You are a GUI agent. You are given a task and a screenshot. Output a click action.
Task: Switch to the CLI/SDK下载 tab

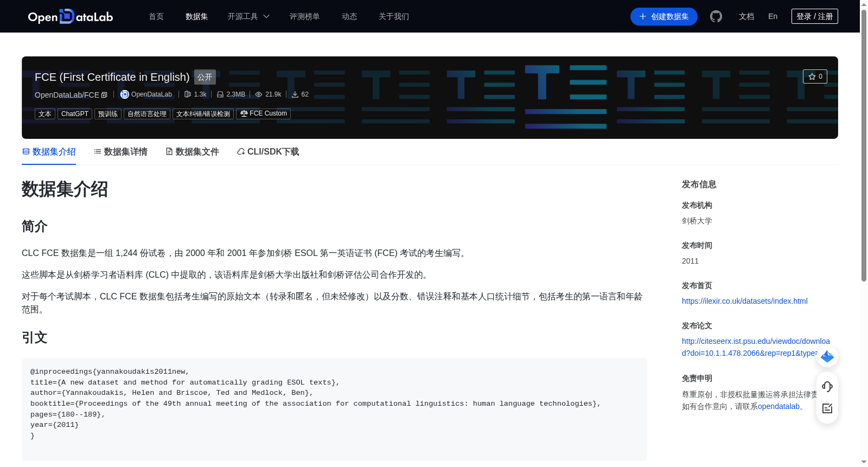[x=268, y=152]
